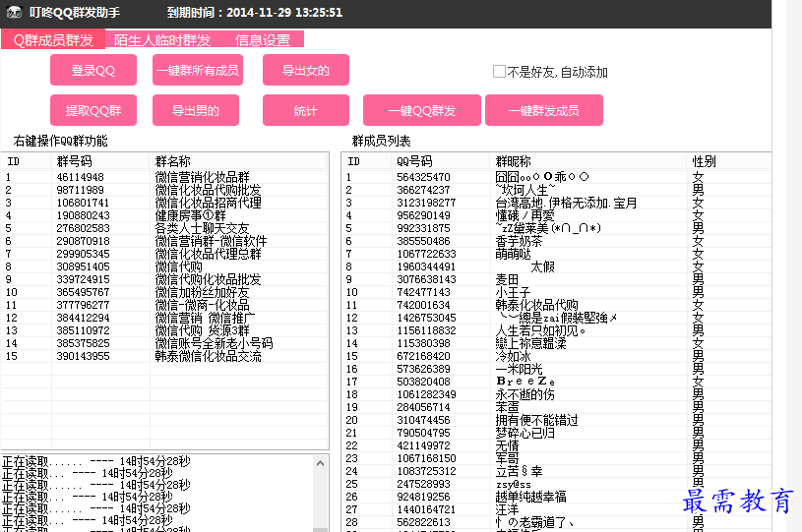Select member 冷如冰
The height and width of the screenshot is (532, 802).
(513, 356)
